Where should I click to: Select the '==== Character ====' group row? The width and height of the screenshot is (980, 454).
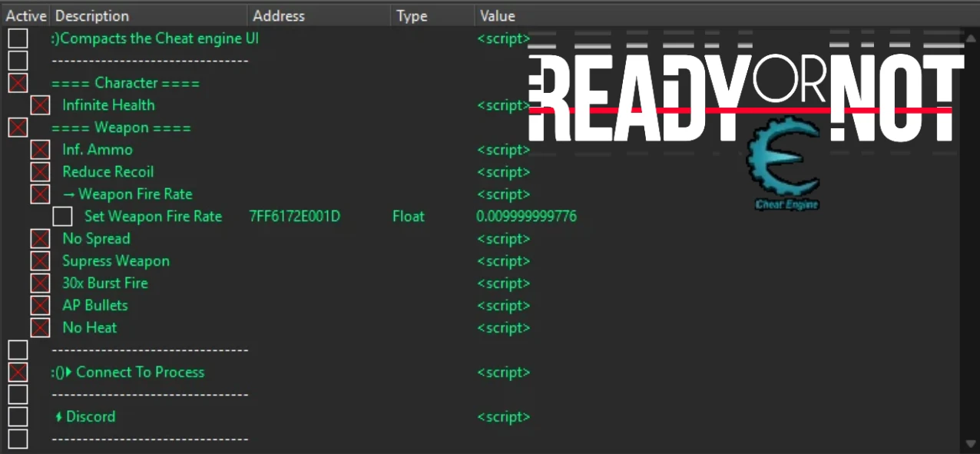coord(126,83)
